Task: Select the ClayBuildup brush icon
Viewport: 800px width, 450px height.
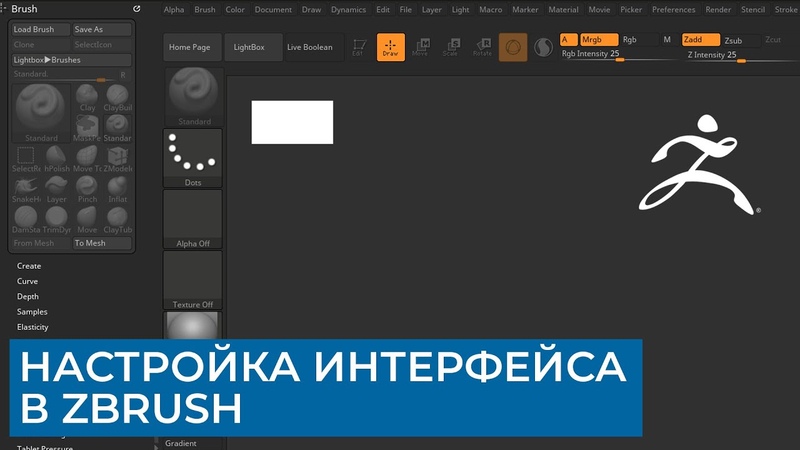Action: click(117, 98)
